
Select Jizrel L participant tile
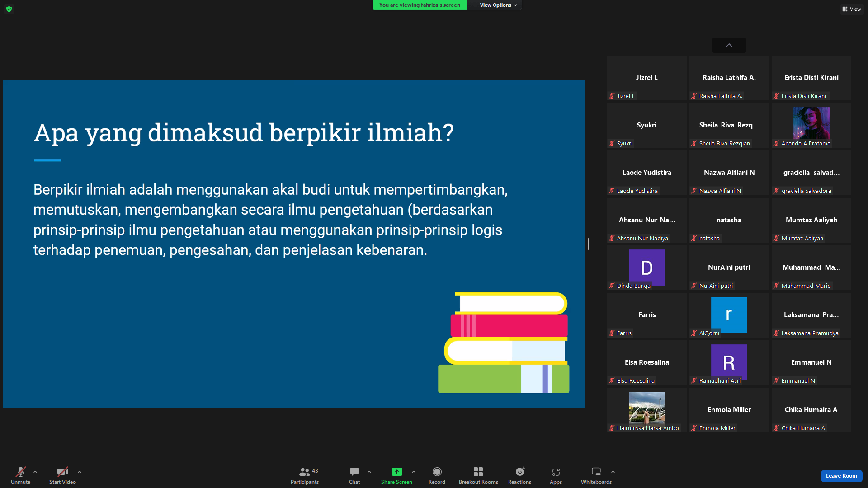tap(647, 78)
